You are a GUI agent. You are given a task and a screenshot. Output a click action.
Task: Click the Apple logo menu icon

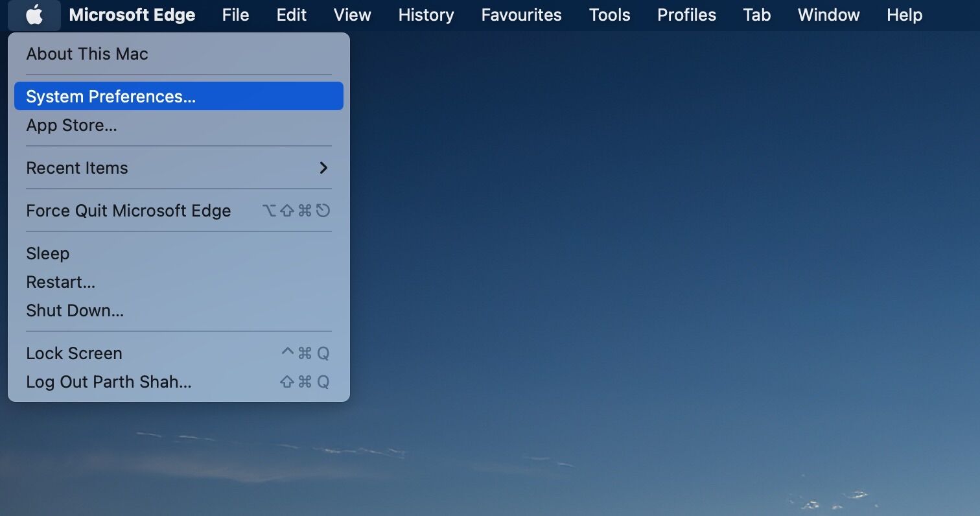pyautogui.click(x=34, y=15)
